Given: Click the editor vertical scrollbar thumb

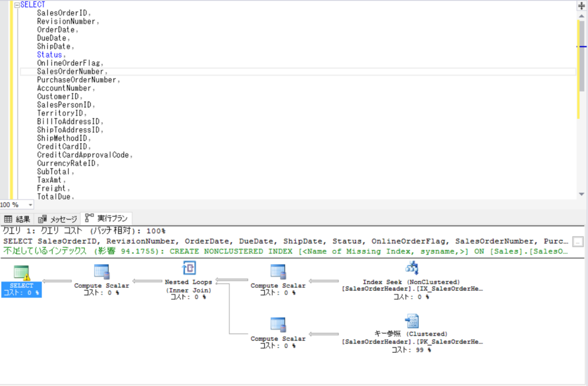Looking at the screenshot, I should pos(582,56).
